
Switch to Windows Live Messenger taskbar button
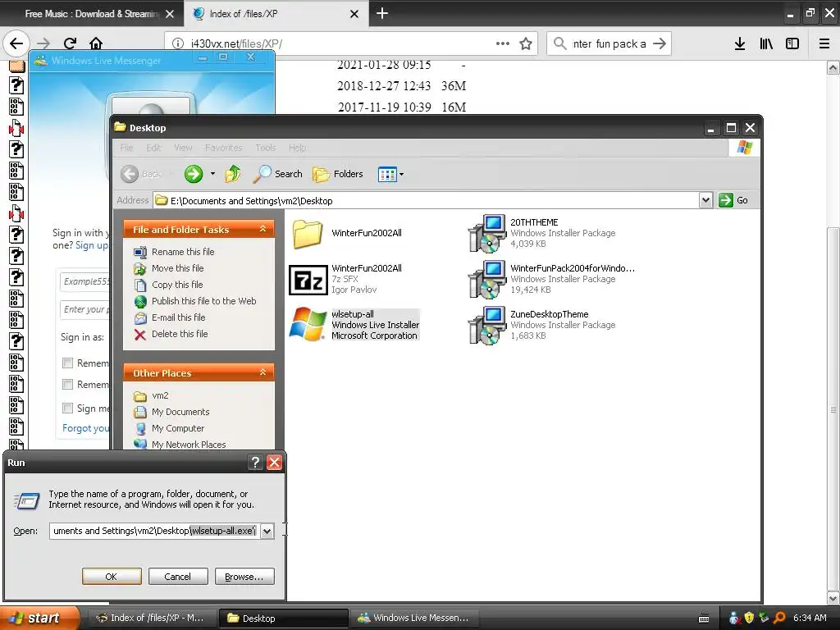coord(413,618)
